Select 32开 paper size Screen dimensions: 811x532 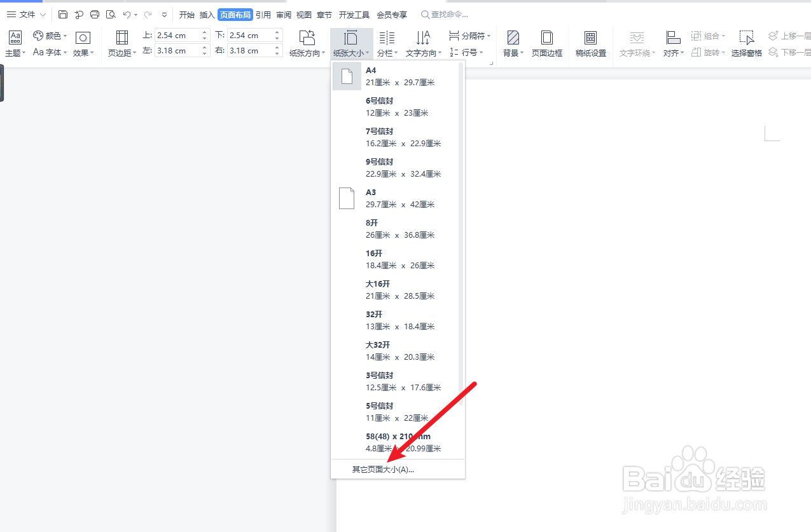pyautogui.click(x=395, y=320)
